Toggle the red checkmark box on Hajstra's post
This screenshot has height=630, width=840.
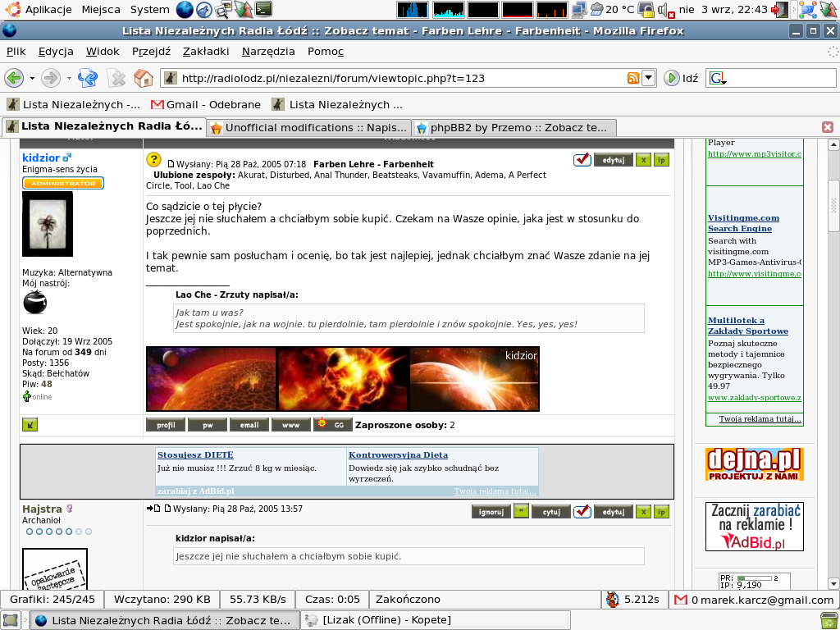(582, 512)
